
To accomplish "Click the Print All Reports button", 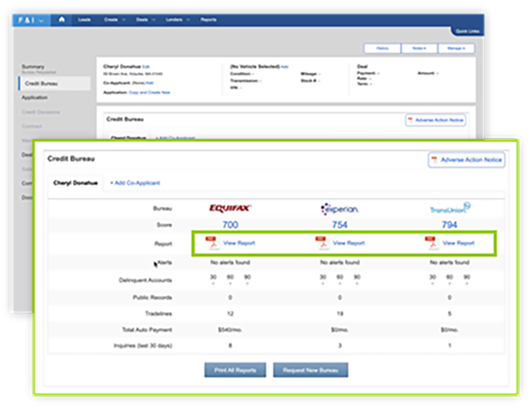I will click(235, 370).
